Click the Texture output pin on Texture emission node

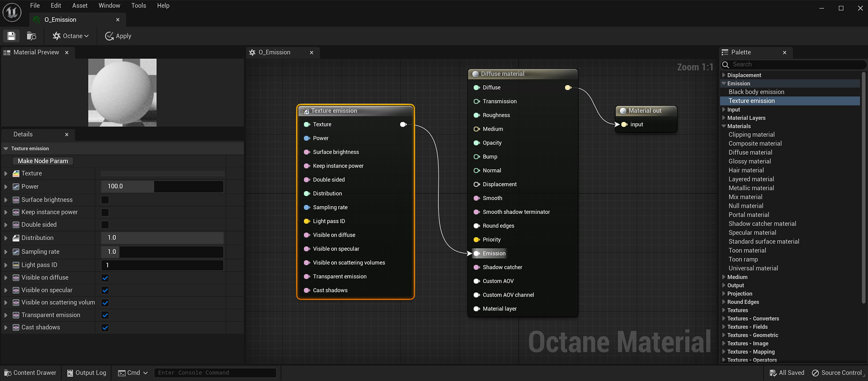[x=403, y=124]
